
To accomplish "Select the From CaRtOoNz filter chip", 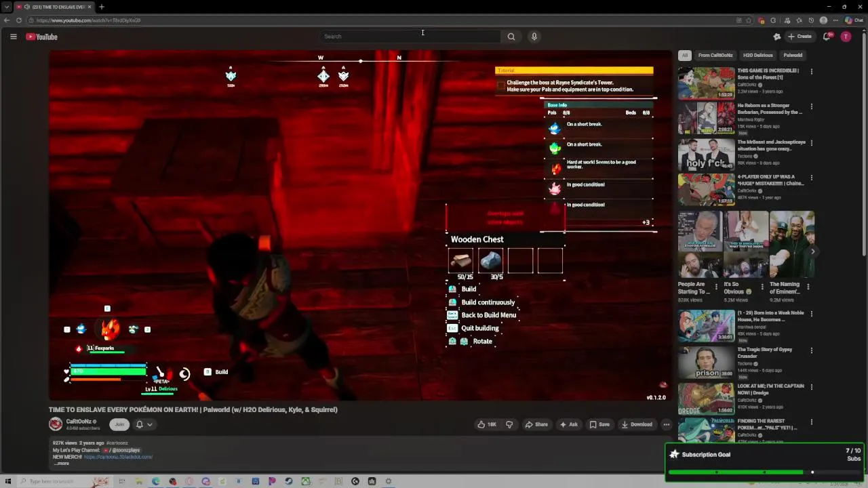I will pos(715,55).
